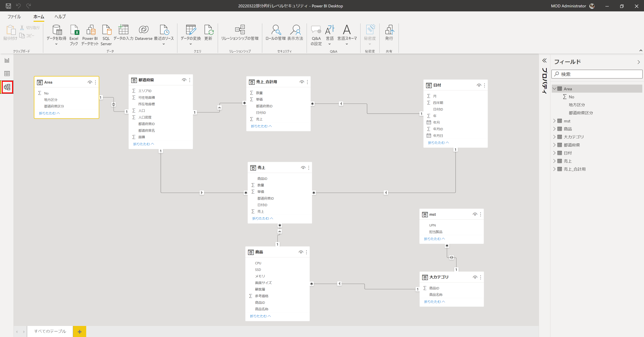The image size is (644, 337).
Task: Click 折りたたむ link on 都道府県 table
Action: click(x=143, y=144)
